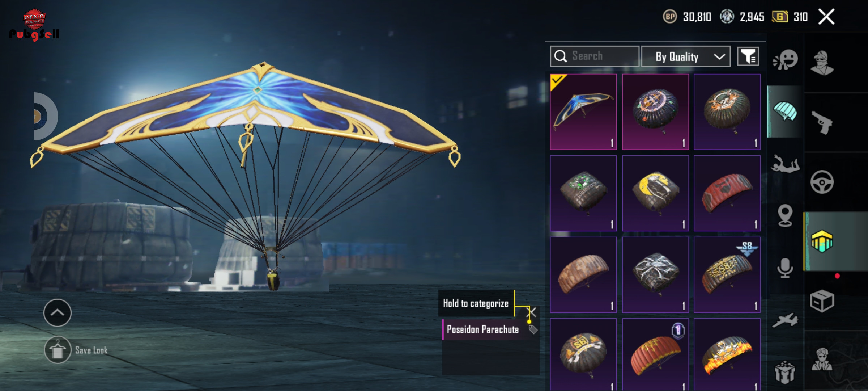Select the location pin category
The image size is (868, 391).
click(x=785, y=215)
